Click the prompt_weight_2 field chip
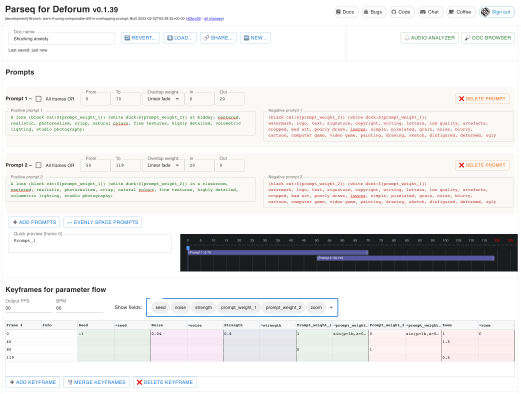Viewport: 521px width, 394px height. coord(283,307)
